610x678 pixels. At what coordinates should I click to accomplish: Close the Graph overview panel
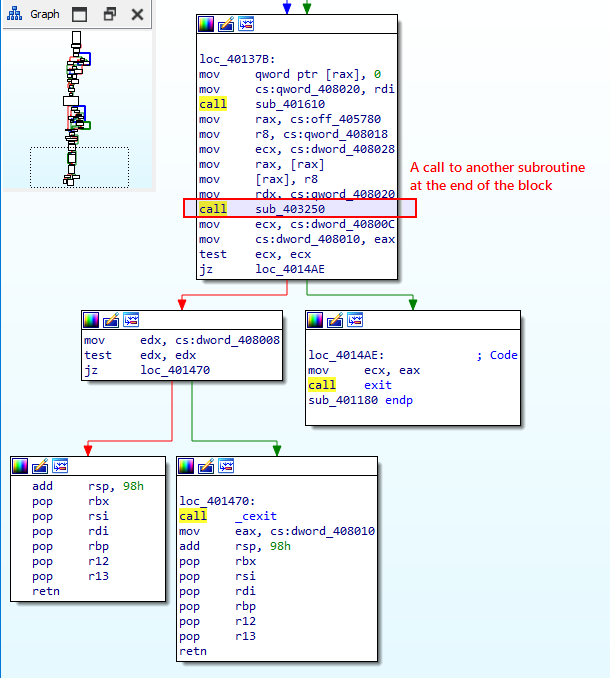click(137, 14)
